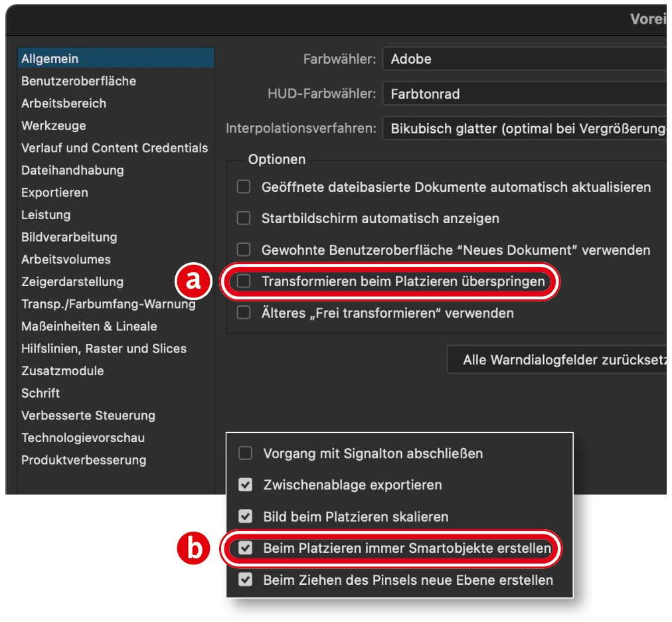Enable Älteres "Frei transformieren" verwenden

[x=244, y=313]
